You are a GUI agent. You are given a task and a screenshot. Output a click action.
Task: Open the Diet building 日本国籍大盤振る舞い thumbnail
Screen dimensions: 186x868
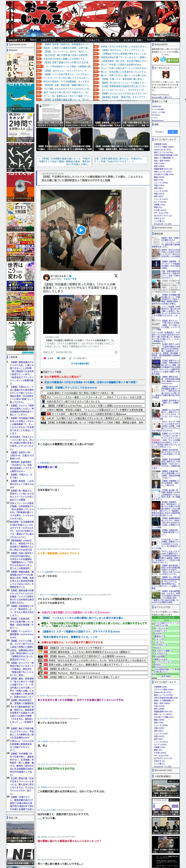click(121, 139)
